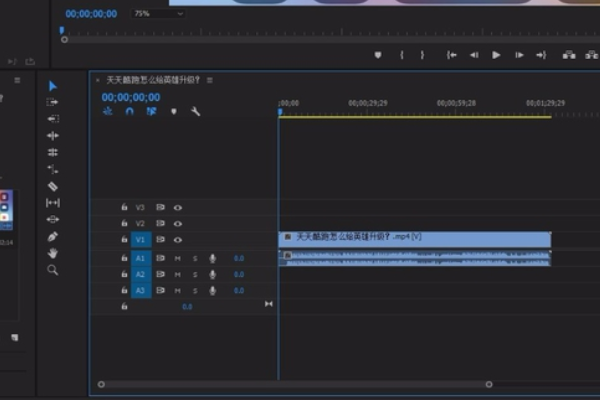Select the Razor tool
The width and height of the screenshot is (600, 400).
[53, 186]
